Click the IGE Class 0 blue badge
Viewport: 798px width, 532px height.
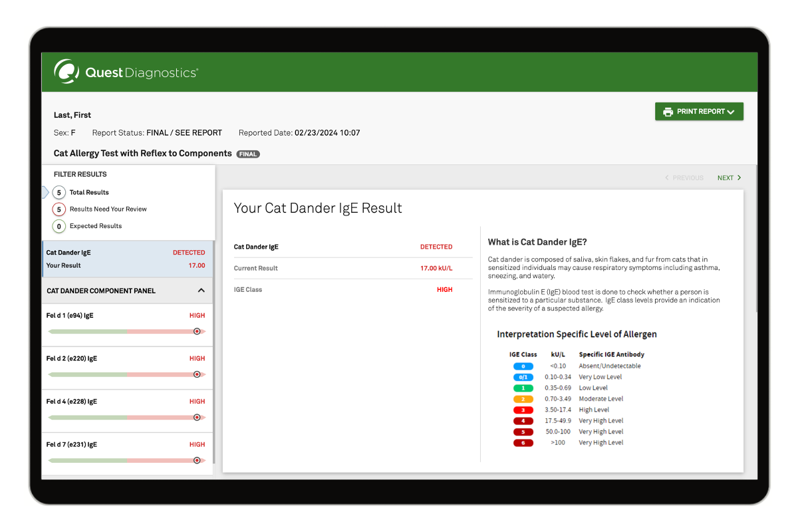click(x=523, y=366)
